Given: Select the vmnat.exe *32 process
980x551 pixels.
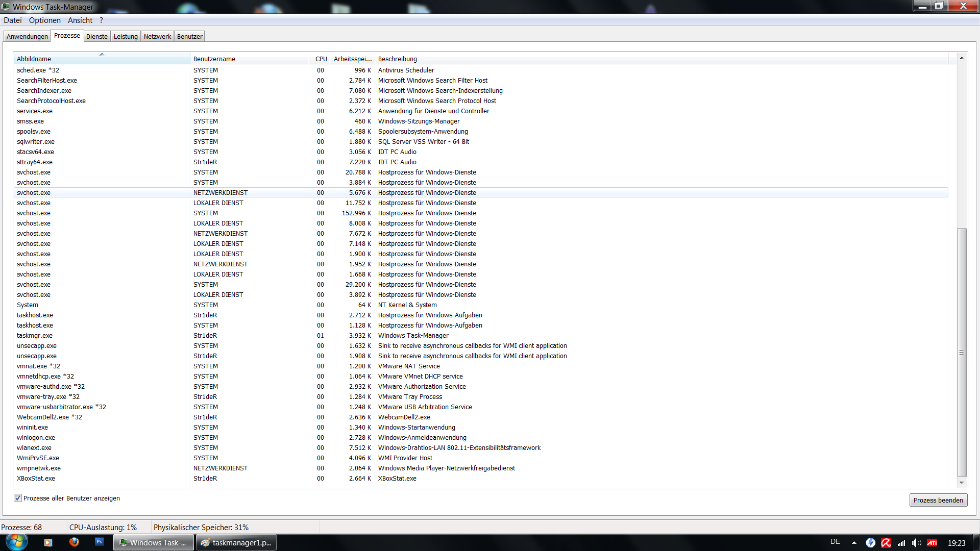Looking at the screenshot, I should (x=481, y=366).
